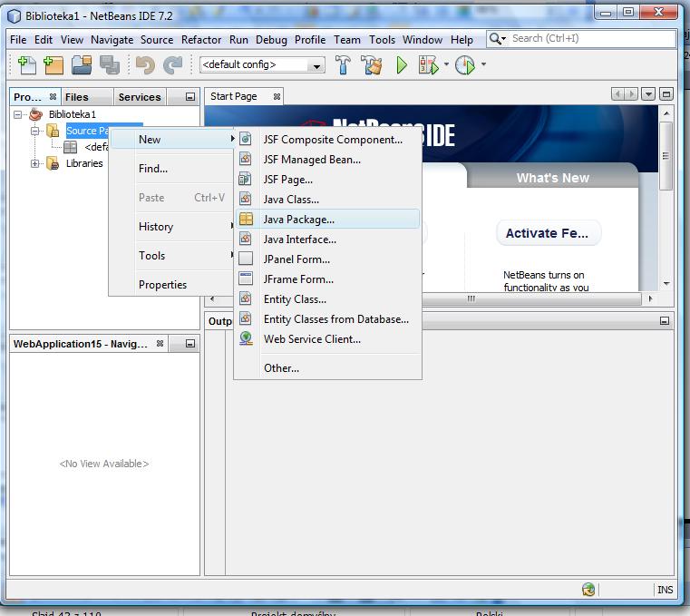Click the JSF Managed Bean icon
This screenshot has width=690, height=616.
coord(246,159)
